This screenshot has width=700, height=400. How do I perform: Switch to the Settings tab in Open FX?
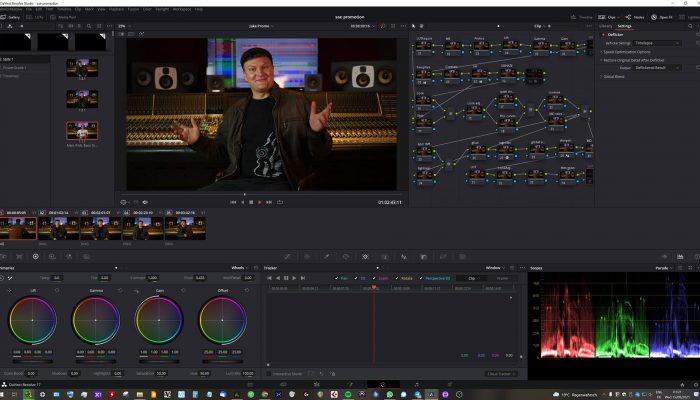[624, 26]
